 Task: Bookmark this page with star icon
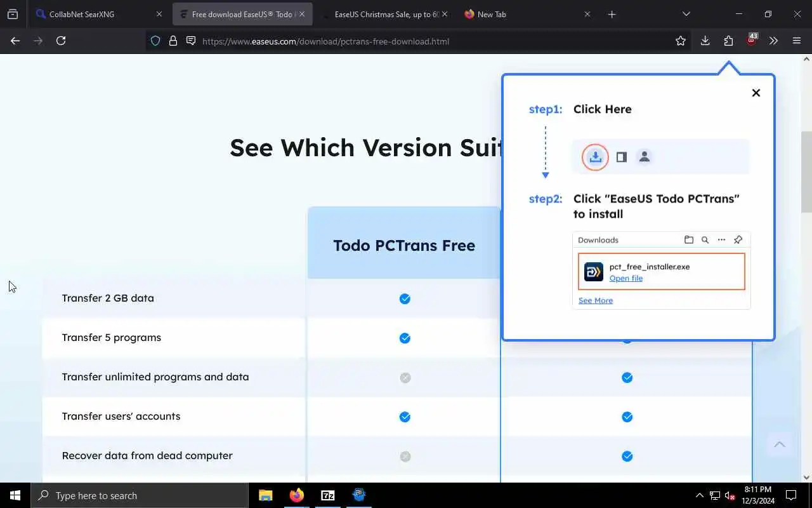tap(681, 41)
